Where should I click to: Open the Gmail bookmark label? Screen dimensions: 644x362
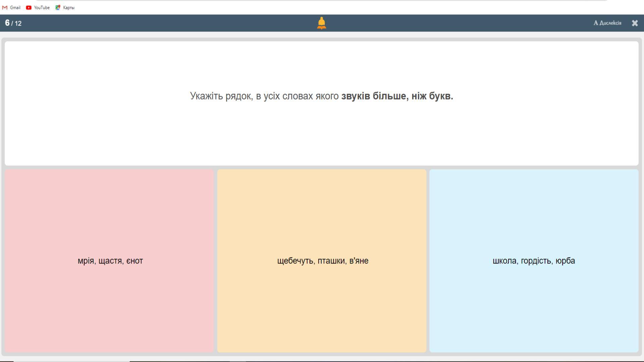(15, 7)
